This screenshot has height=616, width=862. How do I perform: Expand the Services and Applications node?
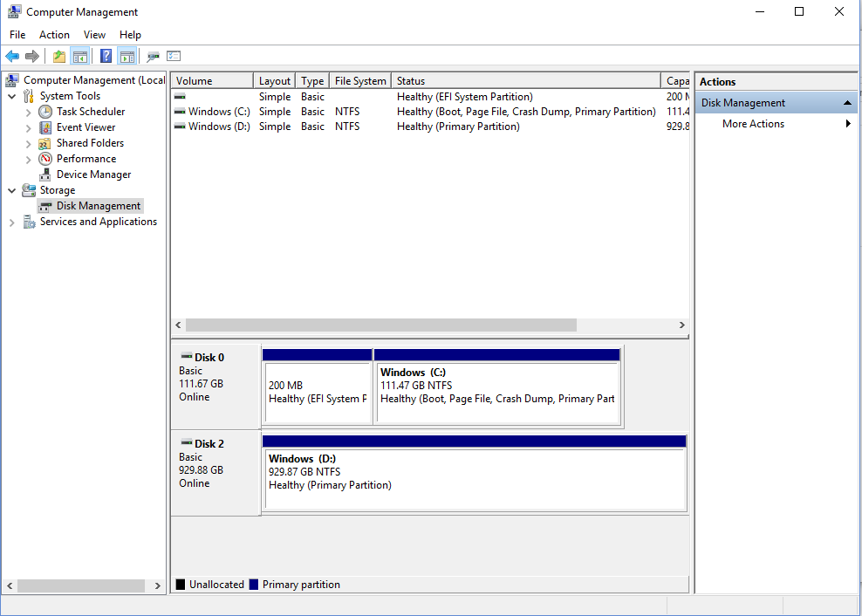[x=11, y=221]
